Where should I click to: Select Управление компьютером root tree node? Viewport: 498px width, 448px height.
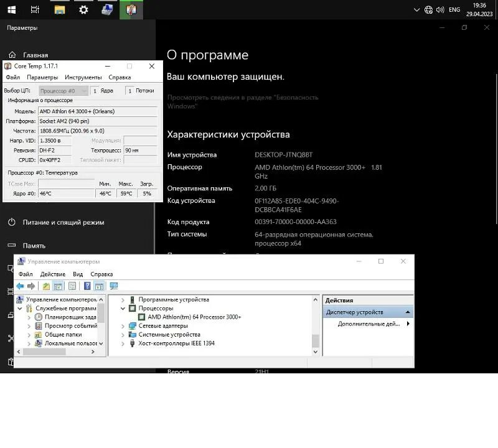(x=61, y=299)
